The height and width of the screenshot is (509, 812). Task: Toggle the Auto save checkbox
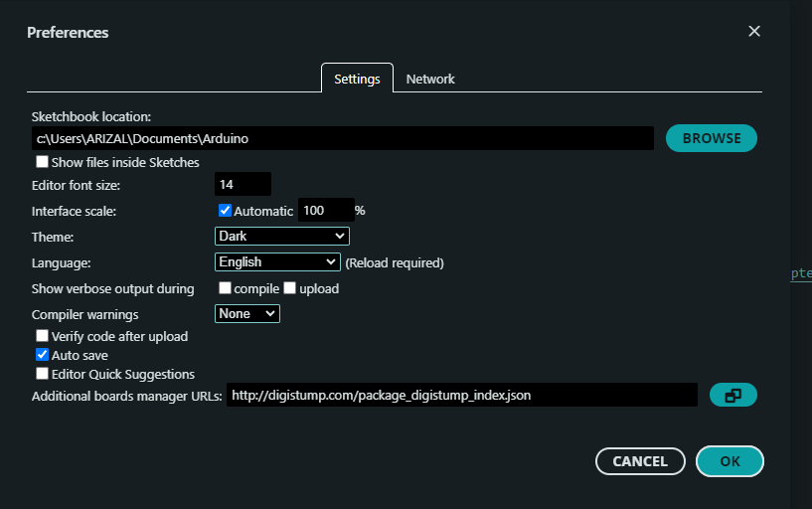[x=42, y=355]
